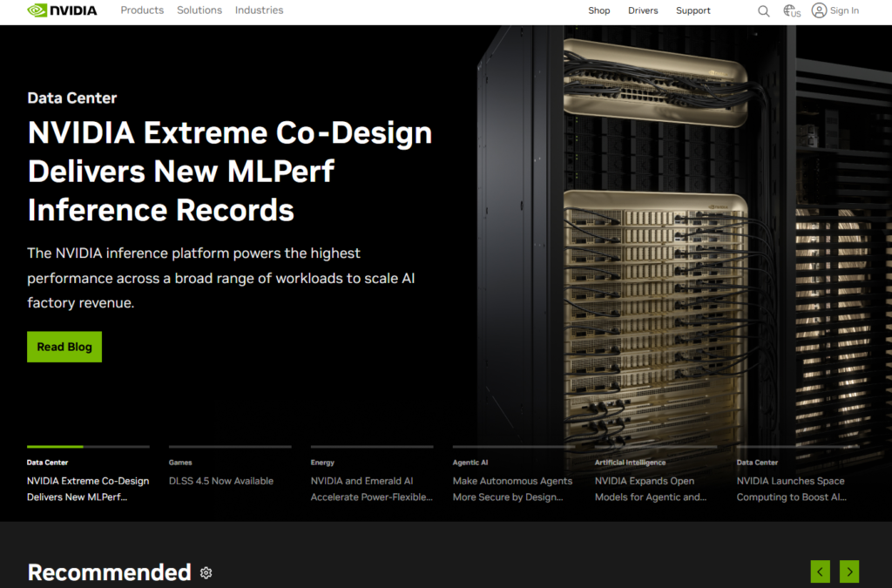Open the Solutions menu
Viewport: 892px width, 588px height.
pos(199,10)
